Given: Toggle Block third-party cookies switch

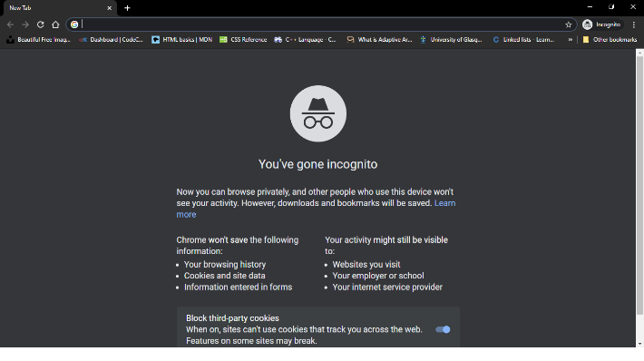Looking at the screenshot, I should 443,329.
